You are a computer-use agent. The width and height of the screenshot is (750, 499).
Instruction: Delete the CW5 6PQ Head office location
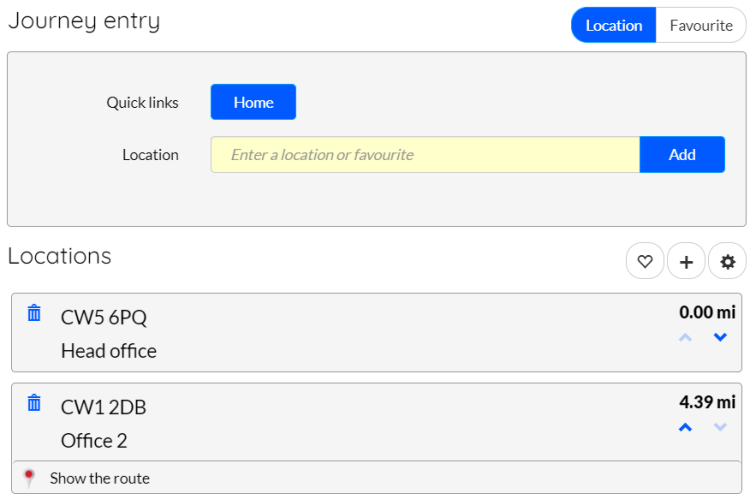click(x=34, y=313)
